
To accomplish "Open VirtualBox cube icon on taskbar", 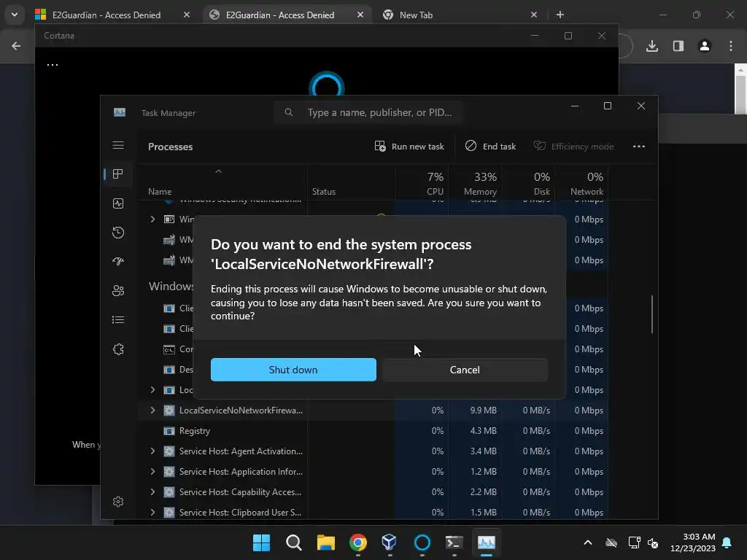I will (390, 542).
